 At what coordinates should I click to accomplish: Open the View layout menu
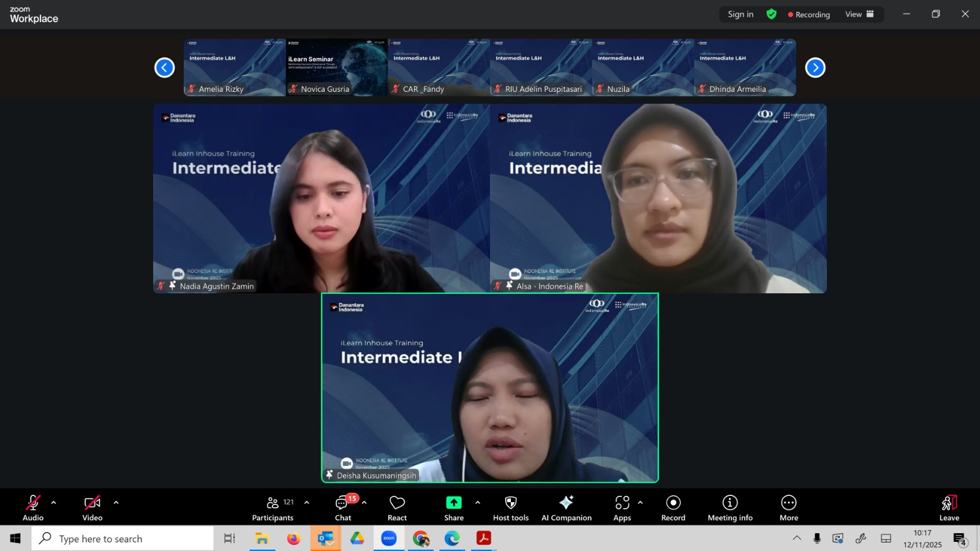(x=859, y=14)
